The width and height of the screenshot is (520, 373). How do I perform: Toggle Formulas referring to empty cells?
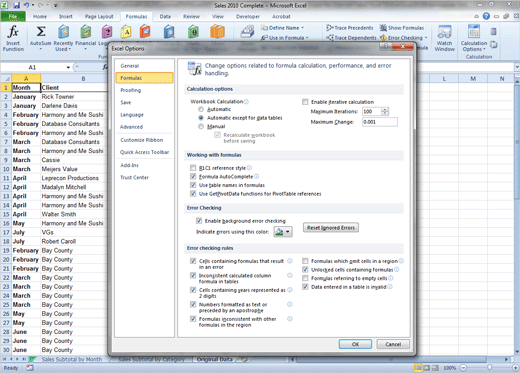pos(305,278)
